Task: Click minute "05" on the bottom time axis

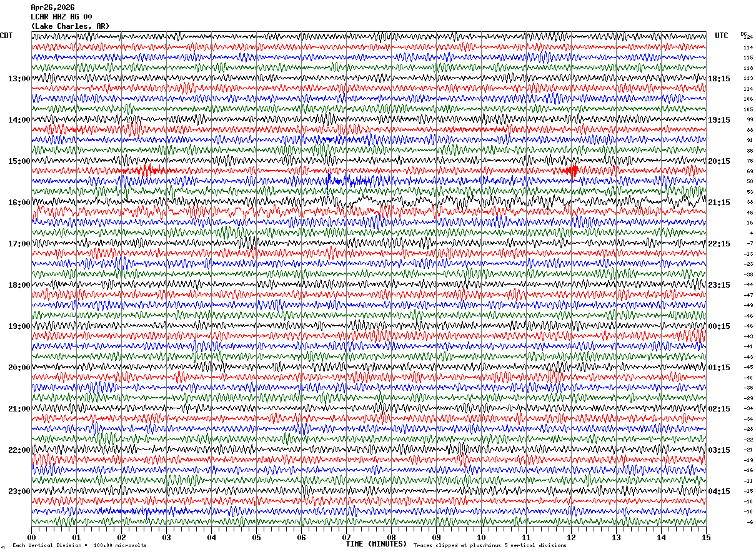Action: (256, 537)
